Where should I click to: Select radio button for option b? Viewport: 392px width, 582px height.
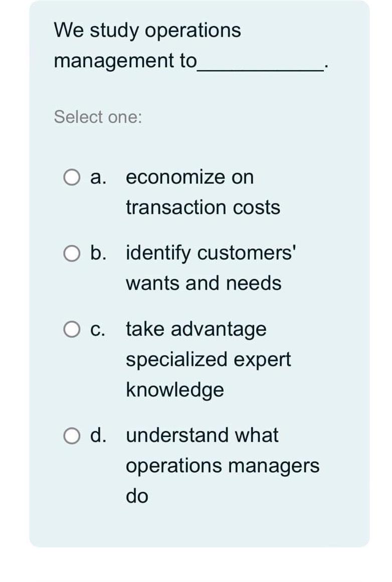coord(72,253)
